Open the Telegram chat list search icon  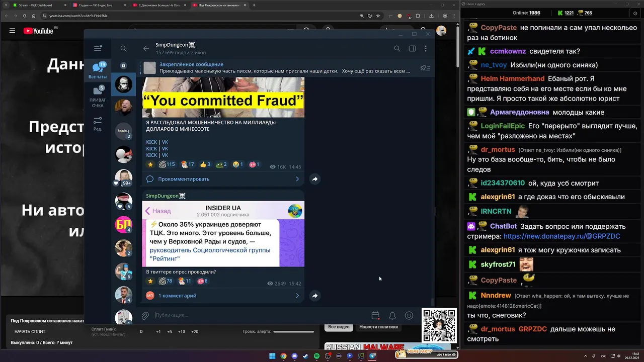[x=123, y=48]
